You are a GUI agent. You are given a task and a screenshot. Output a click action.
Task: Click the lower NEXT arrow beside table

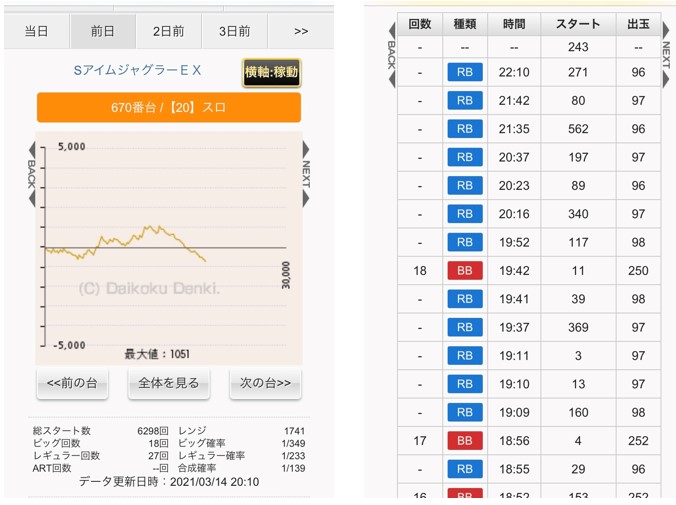(x=666, y=79)
